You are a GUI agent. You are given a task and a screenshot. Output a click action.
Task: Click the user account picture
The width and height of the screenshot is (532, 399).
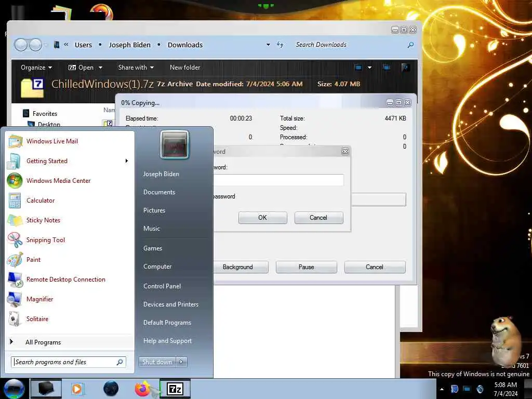coord(175,144)
